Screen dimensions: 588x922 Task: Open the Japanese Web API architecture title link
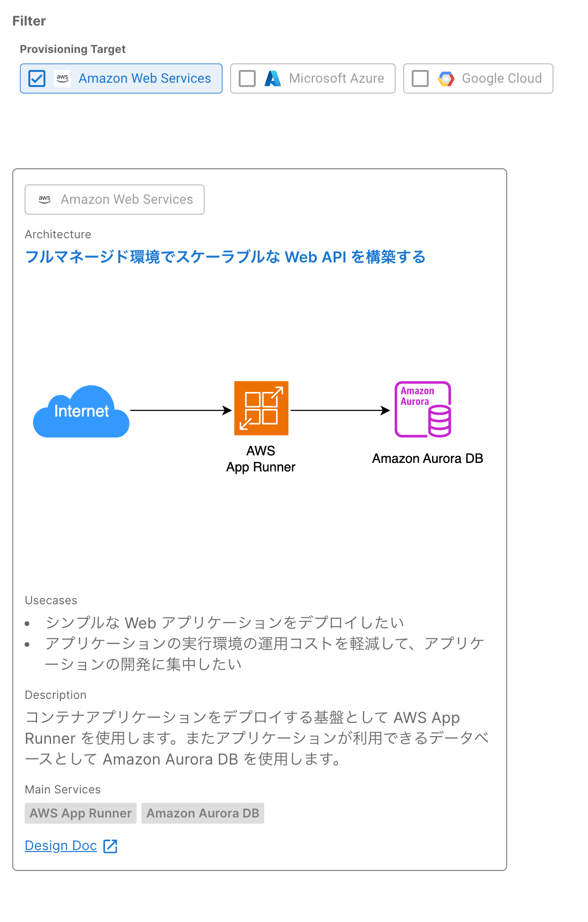pyautogui.click(x=225, y=257)
